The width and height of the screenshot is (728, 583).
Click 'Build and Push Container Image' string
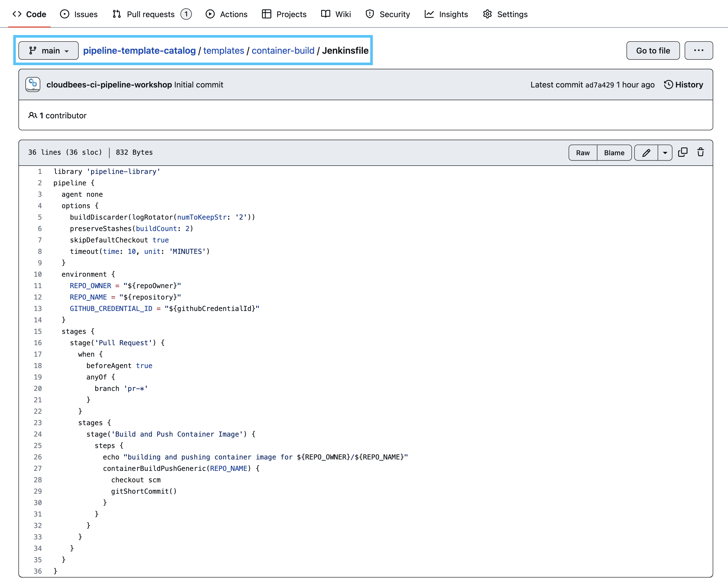(177, 434)
